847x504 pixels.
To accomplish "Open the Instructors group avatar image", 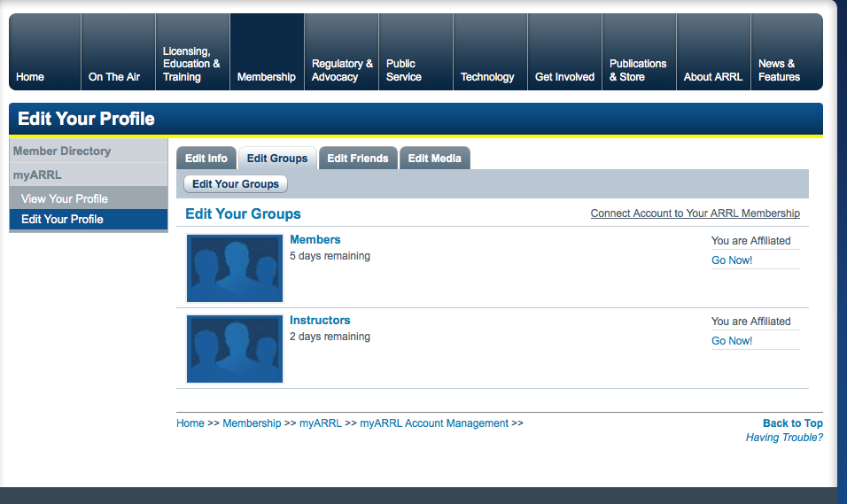I will point(235,349).
